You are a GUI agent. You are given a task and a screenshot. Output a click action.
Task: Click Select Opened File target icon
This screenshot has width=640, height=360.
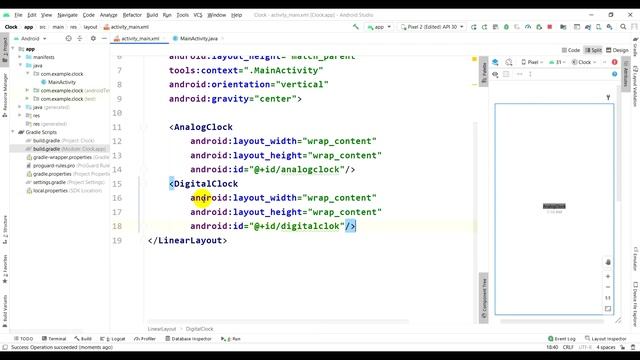click(69, 38)
